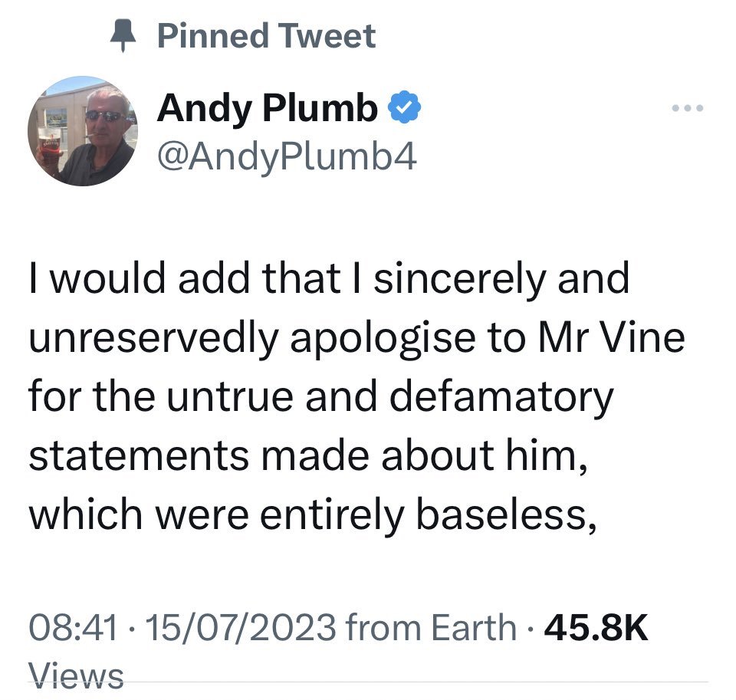Click the 'from Earth' location text
This screenshot has width=736, height=700.
click(431, 627)
